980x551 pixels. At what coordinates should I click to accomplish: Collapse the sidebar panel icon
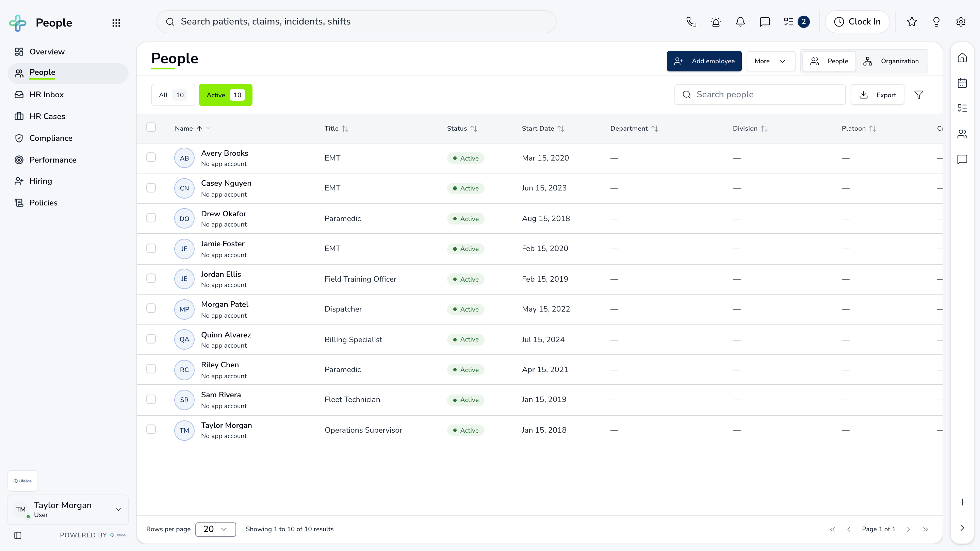(18, 535)
